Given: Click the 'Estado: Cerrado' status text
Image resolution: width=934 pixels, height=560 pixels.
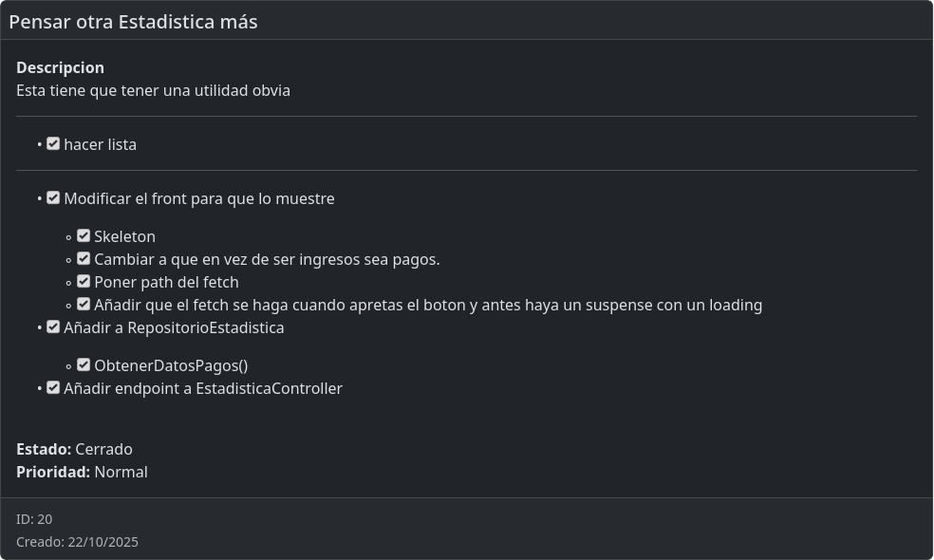Looking at the screenshot, I should click(x=74, y=450).
